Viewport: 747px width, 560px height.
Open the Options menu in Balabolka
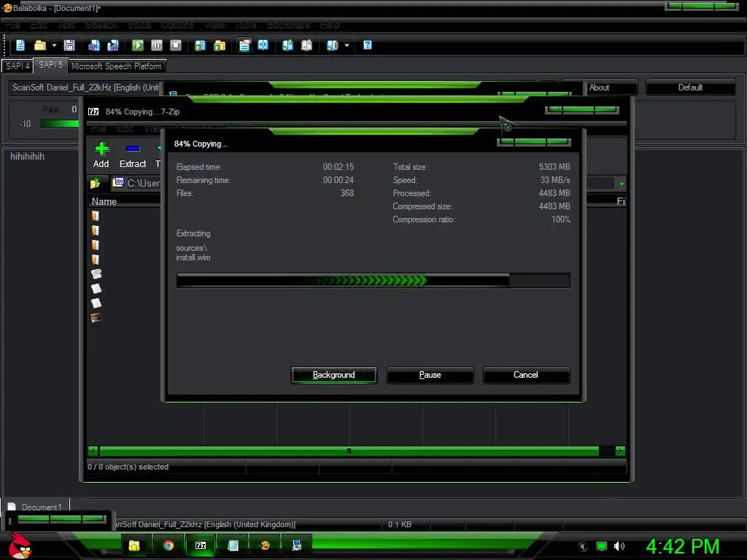(x=177, y=25)
